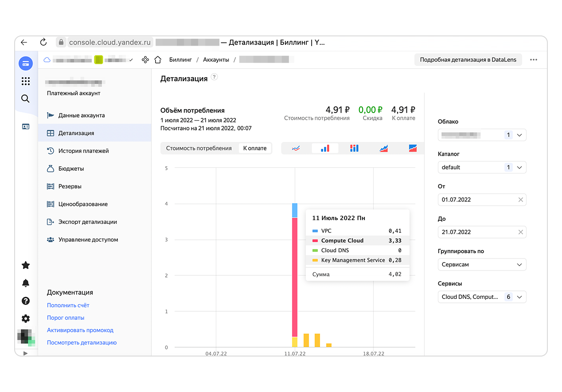Click the Объём потребления heading
The image size is (562, 392).
click(192, 110)
